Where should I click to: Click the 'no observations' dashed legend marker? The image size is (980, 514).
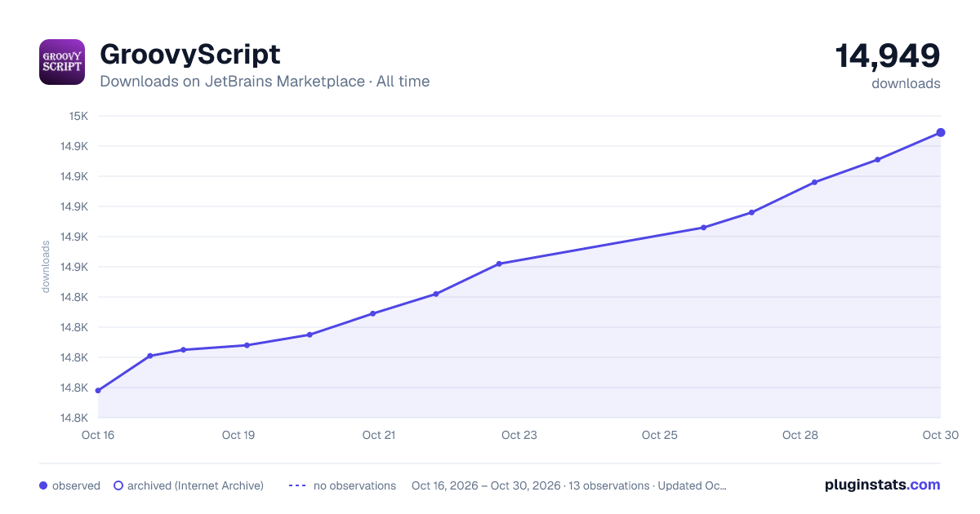click(297, 485)
